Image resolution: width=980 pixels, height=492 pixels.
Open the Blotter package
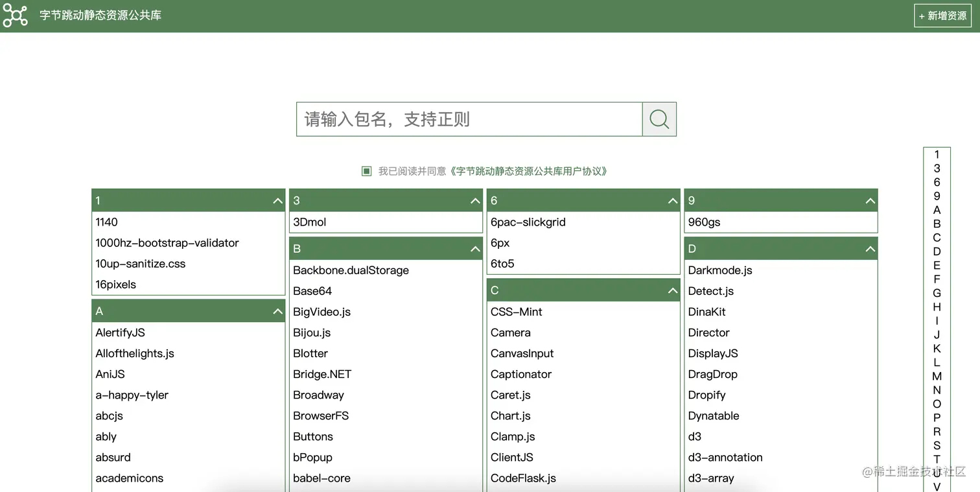pos(310,353)
